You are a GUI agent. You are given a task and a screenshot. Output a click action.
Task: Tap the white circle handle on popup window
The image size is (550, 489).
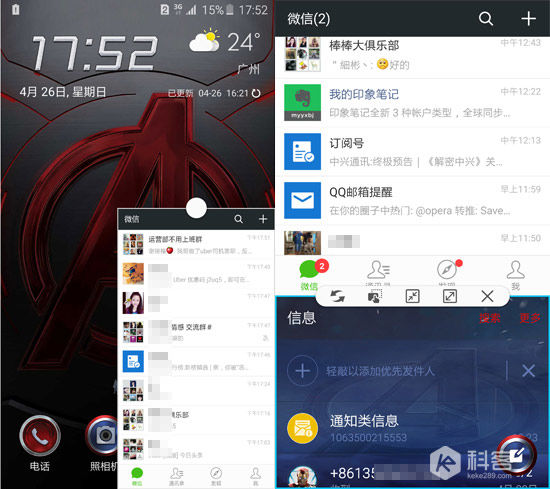coord(196,208)
